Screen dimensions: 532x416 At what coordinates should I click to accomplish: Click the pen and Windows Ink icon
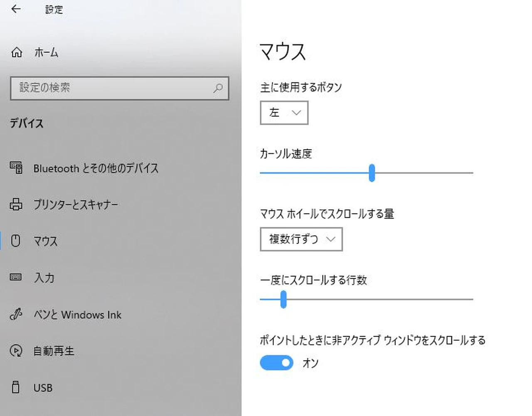(16, 315)
